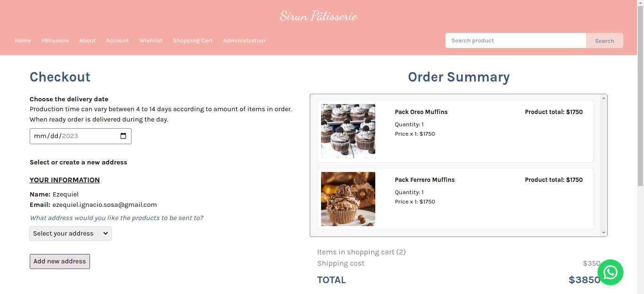Go to Shopping Cart
The width and height of the screenshot is (644, 294).
[193, 41]
